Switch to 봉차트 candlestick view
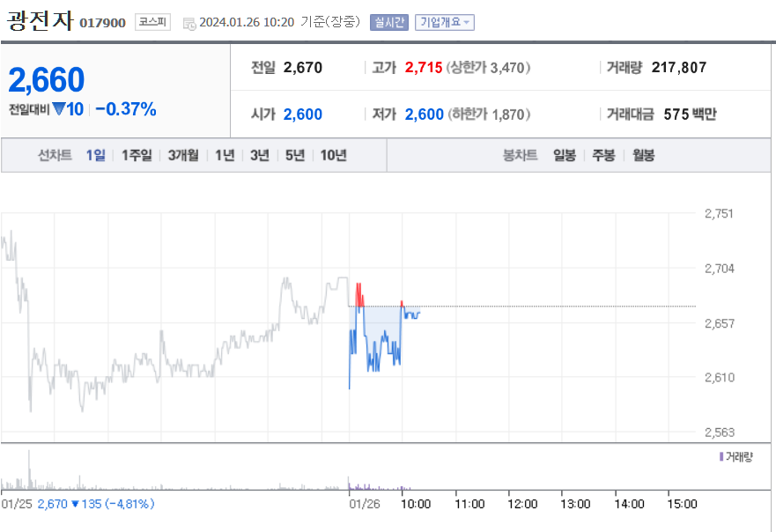The image size is (776, 532). pyautogui.click(x=522, y=154)
